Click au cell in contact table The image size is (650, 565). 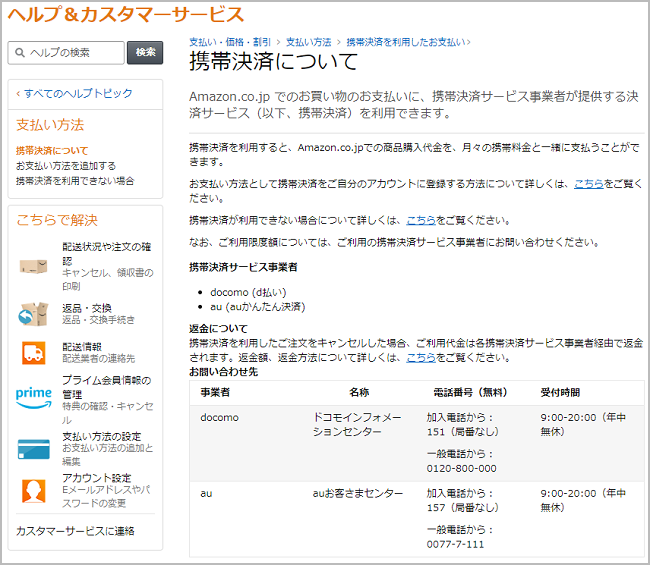pyautogui.click(x=206, y=493)
